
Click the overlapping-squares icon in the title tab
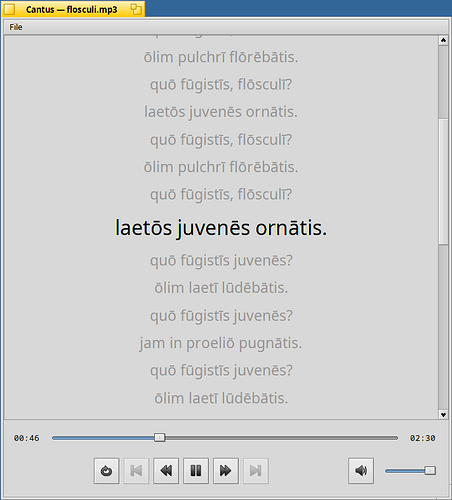coord(136,9)
